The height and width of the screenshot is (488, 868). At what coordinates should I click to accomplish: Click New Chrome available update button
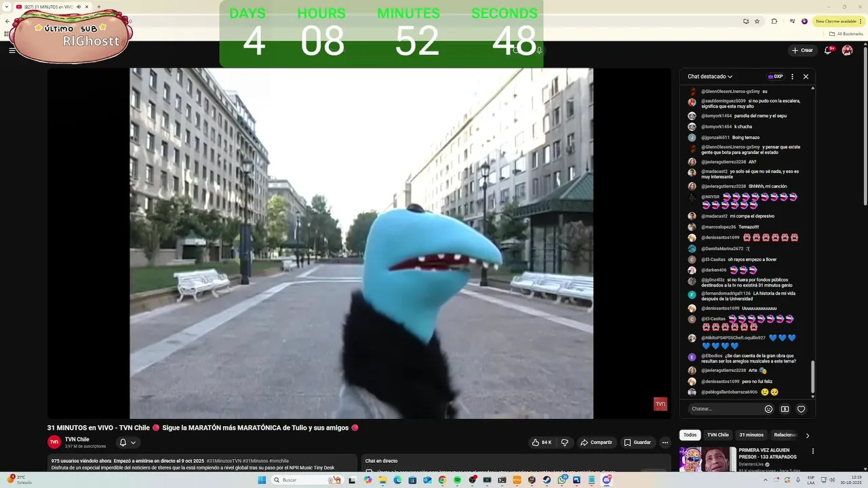[x=839, y=21]
